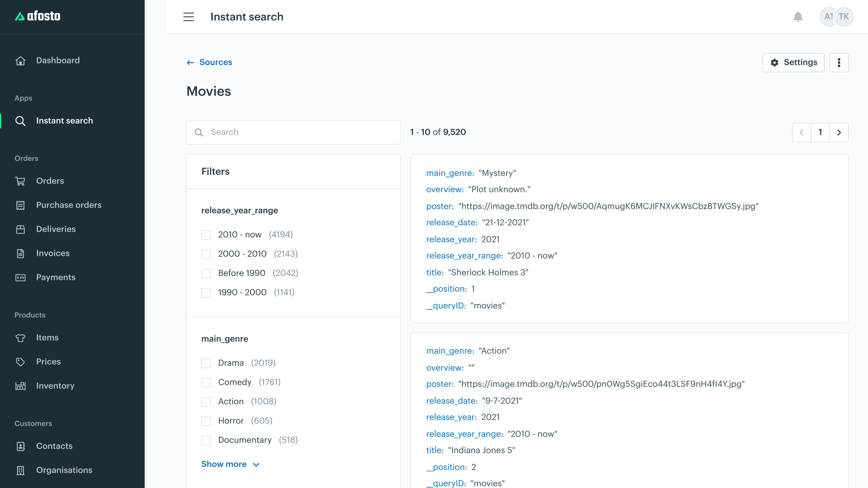Click the 1 - 10 of 9,520 count
Viewport: 868px width, 488px height.
pos(438,132)
